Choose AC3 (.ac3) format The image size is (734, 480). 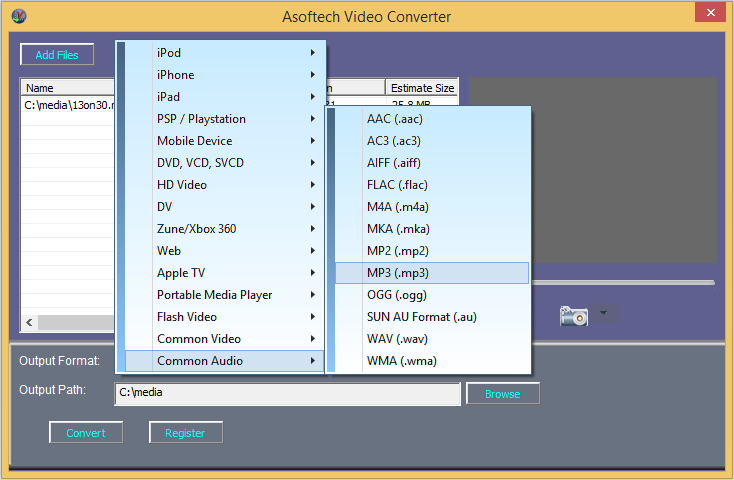click(432, 141)
